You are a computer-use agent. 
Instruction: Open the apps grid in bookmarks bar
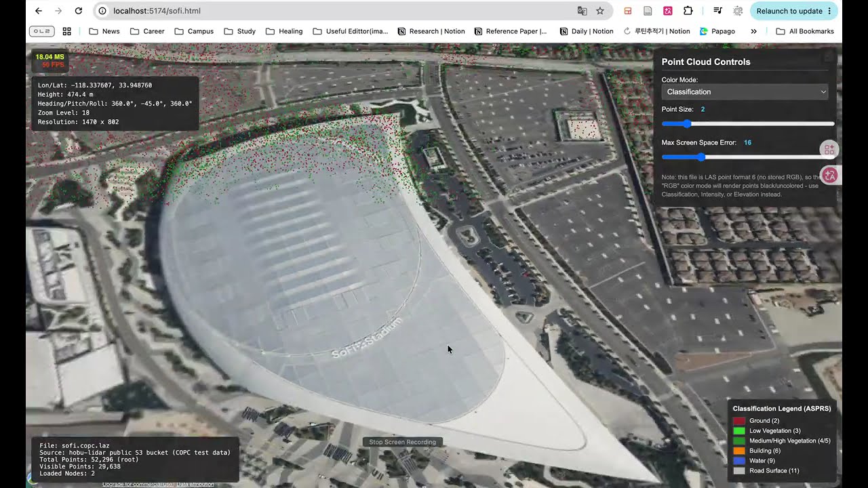(x=66, y=31)
